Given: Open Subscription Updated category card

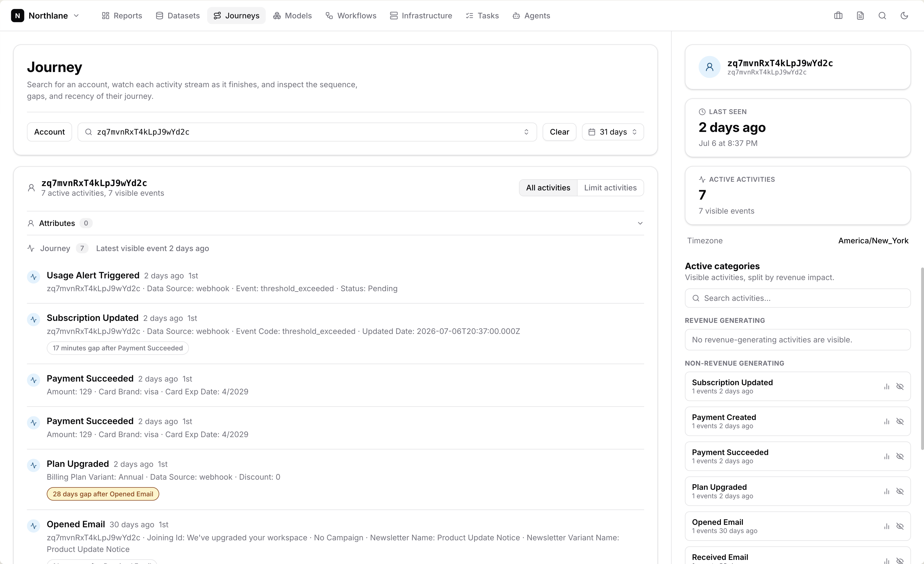Looking at the screenshot, I should (x=798, y=386).
